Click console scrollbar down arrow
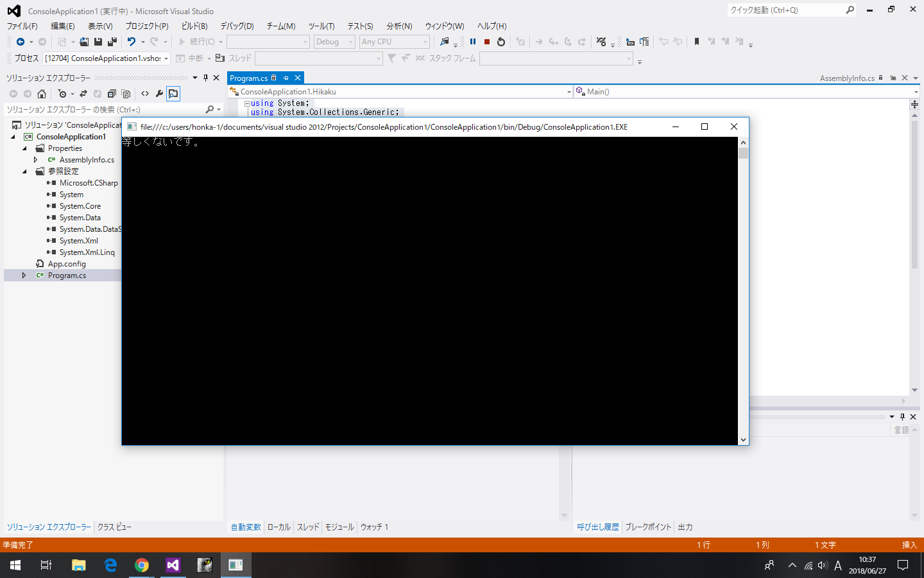The width and height of the screenshot is (924, 578). click(x=743, y=440)
